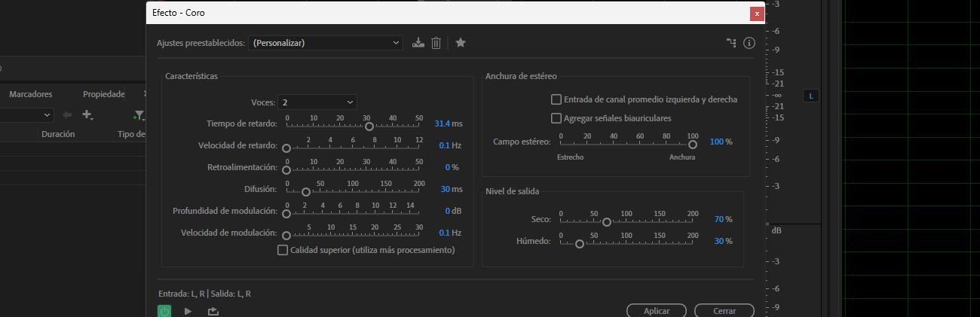Image resolution: width=980 pixels, height=317 pixels.
Task: Click the Características group title
Action: tap(191, 76)
